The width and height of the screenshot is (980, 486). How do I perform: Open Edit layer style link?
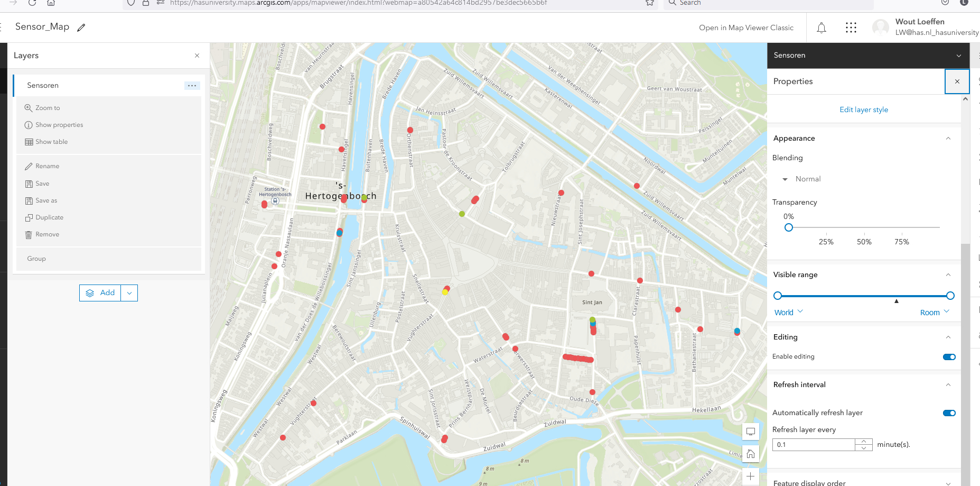click(x=864, y=109)
